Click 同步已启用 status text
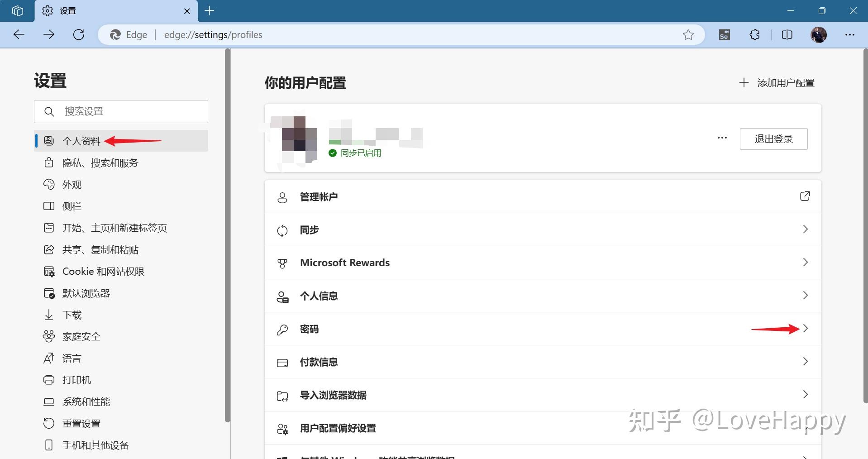The height and width of the screenshot is (459, 868). click(x=361, y=153)
